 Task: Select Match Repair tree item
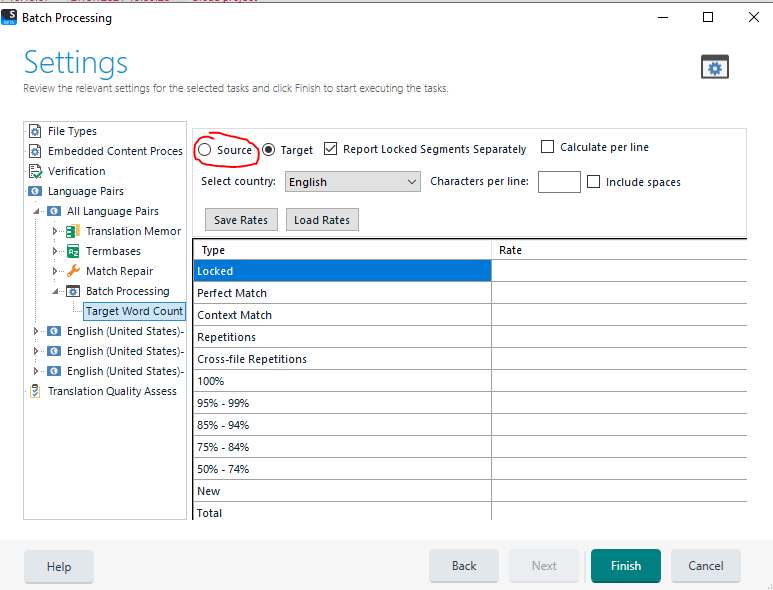click(119, 271)
